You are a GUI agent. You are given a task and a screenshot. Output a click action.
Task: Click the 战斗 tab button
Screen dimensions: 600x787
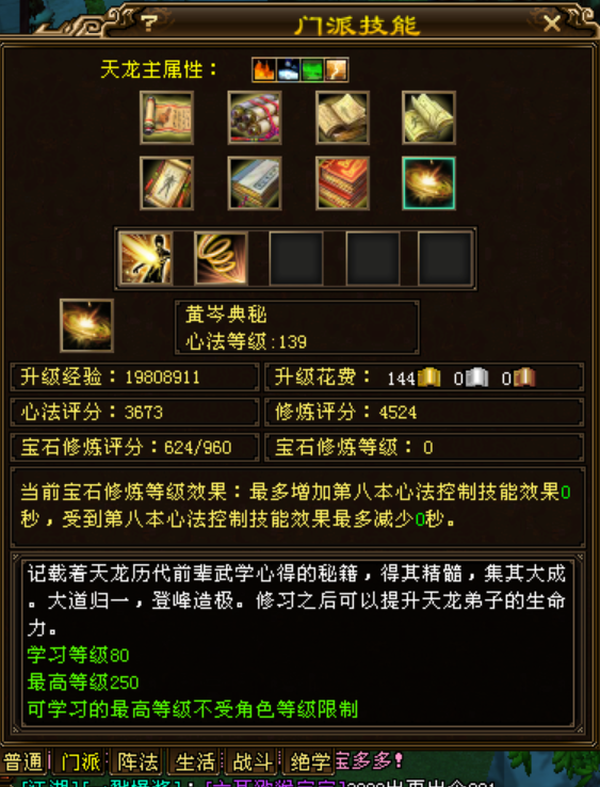[253, 762]
